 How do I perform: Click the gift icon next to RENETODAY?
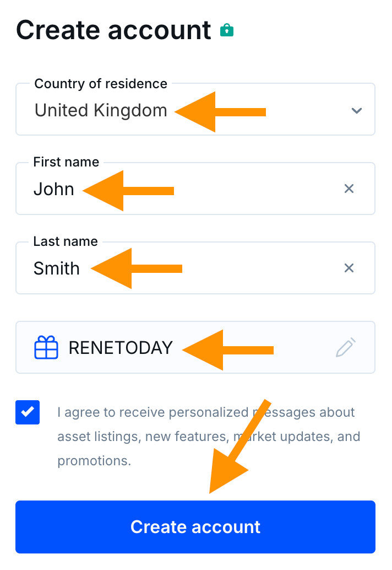click(46, 347)
